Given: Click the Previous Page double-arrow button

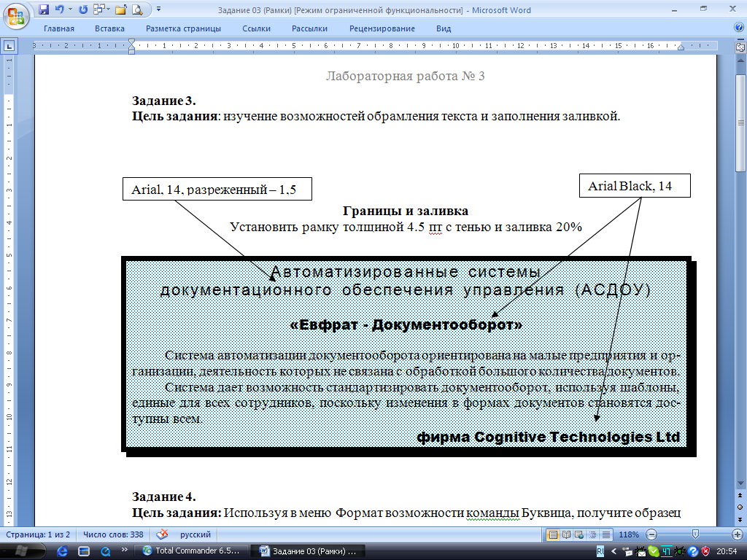Looking at the screenshot, I should (740, 496).
